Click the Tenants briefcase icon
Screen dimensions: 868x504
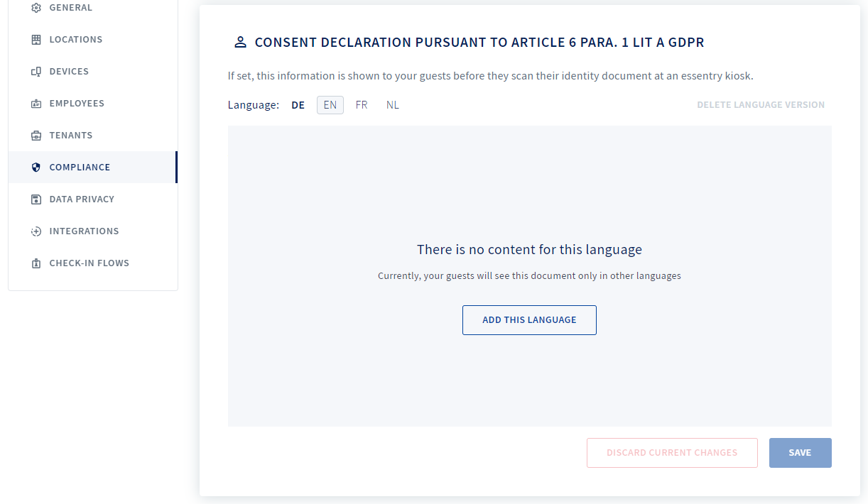tap(36, 136)
